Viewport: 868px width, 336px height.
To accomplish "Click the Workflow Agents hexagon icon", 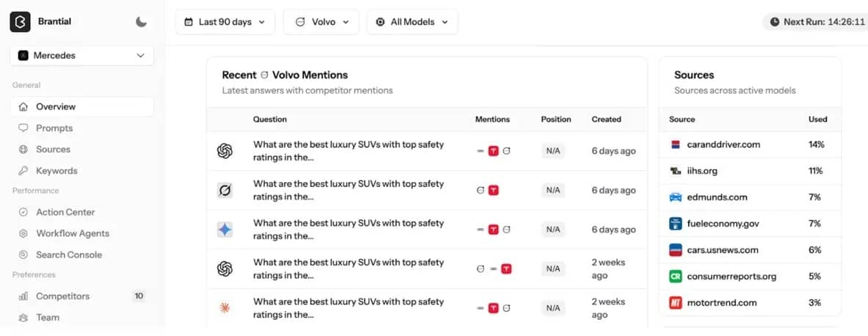I will pyautogui.click(x=23, y=233).
